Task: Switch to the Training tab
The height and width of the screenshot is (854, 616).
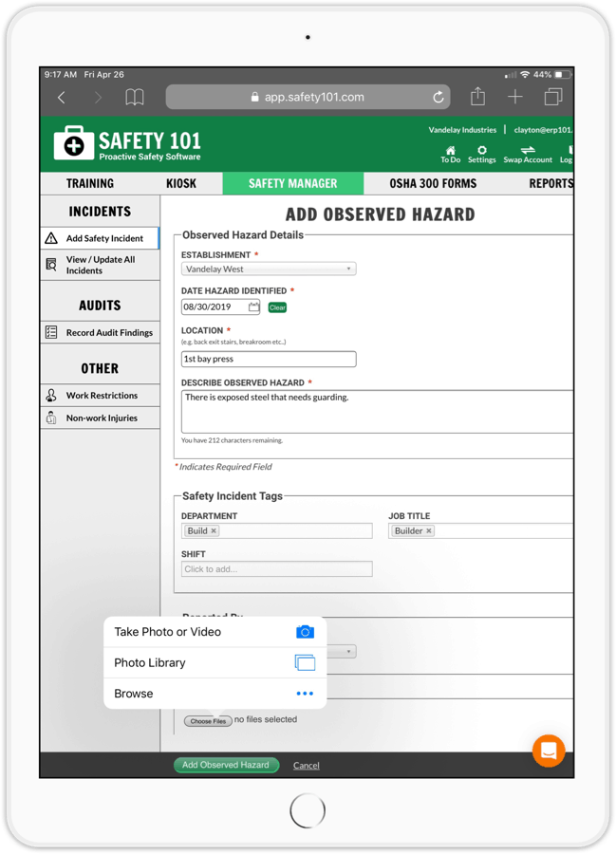Action: tap(90, 183)
